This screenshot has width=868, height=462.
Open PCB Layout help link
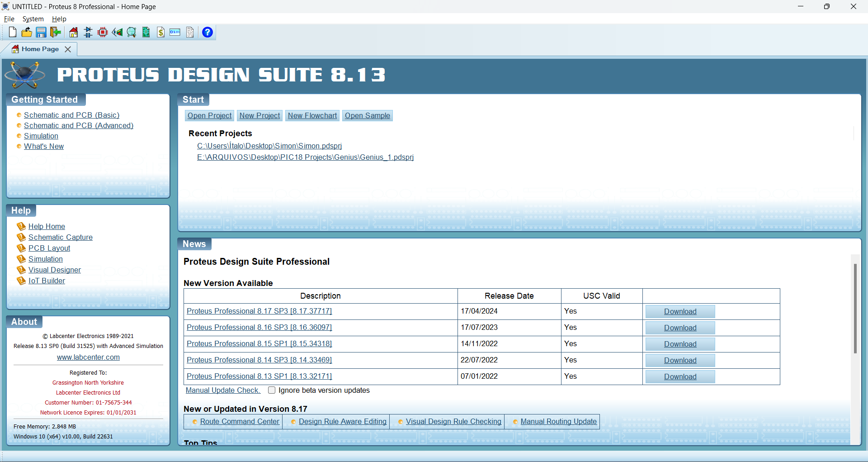(x=49, y=248)
